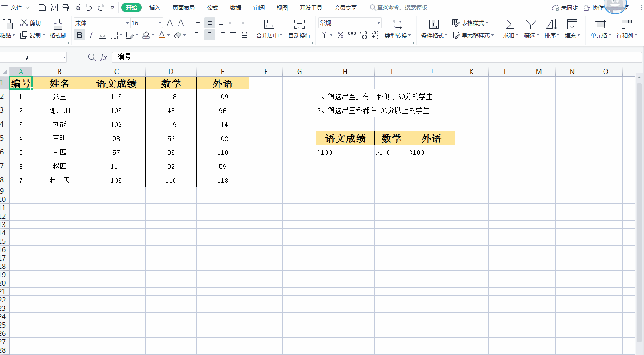Click the zoom magnifier beside fx
The image size is (644, 355).
[92, 57]
